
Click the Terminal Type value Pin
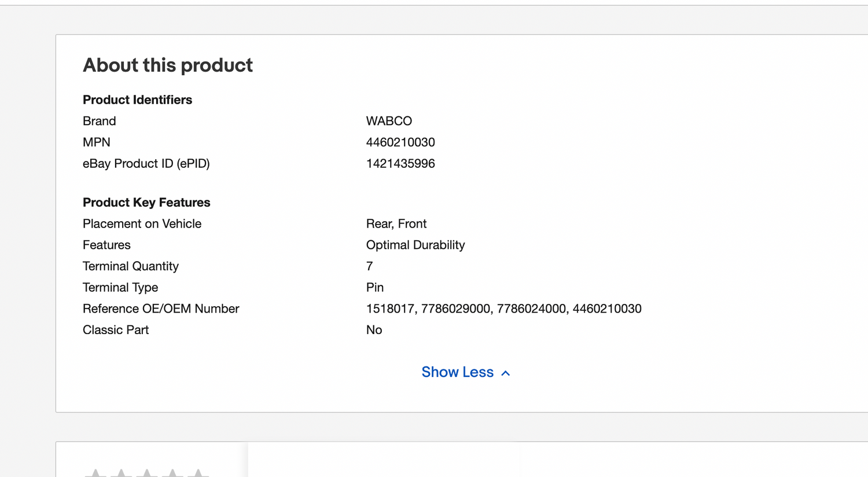(x=375, y=288)
